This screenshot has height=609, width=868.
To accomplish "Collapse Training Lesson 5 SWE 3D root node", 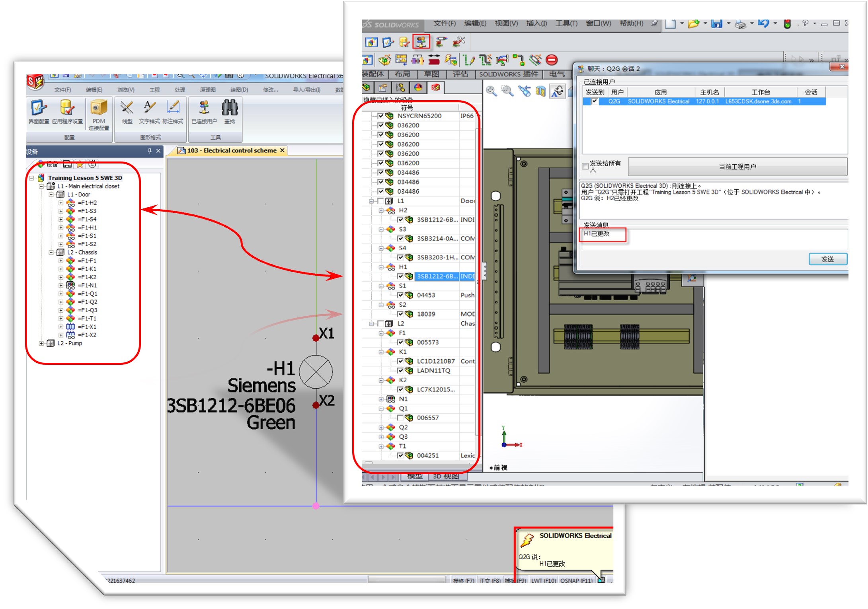I will coord(31,178).
